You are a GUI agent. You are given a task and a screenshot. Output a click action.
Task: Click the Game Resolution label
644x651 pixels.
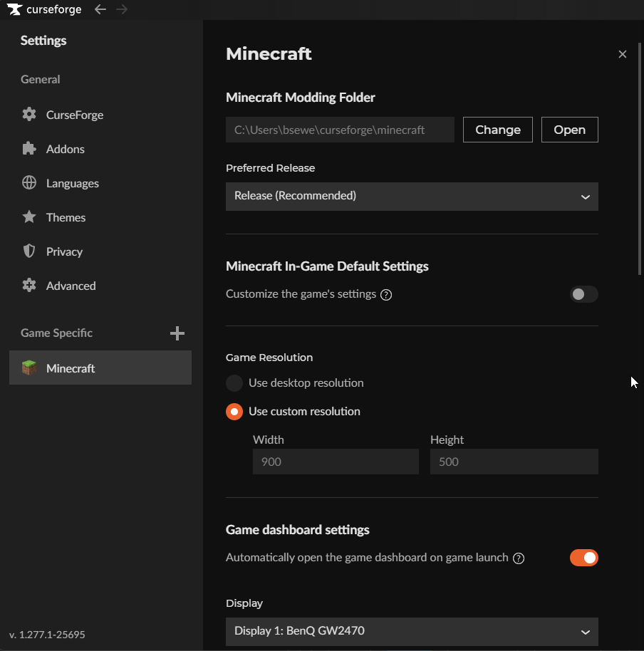point(269,358)
